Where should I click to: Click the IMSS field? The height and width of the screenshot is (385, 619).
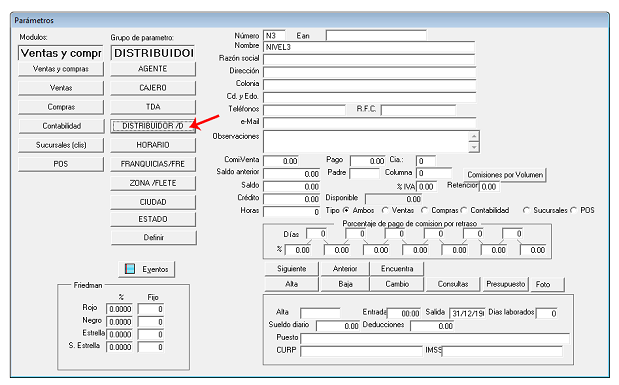click(x=502, y=351)
